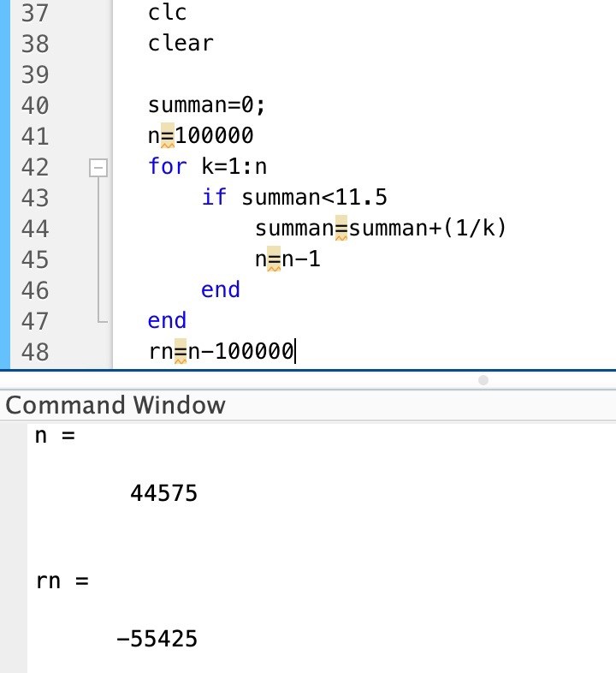The height and width of the screenshot is (673, 616).
Task: Click the summan=0; statement
Action: click(x=207, y=105)
